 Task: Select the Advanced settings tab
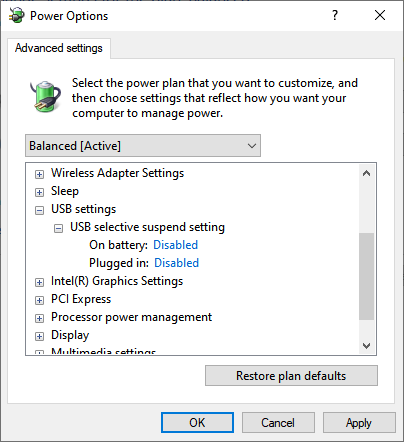pos(59,48)
